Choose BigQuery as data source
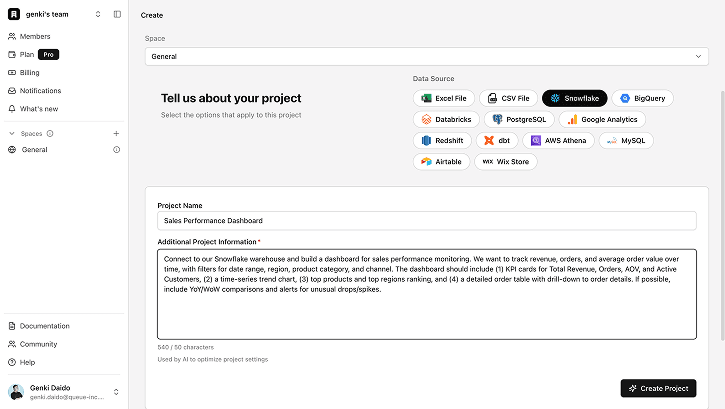 point(643,98)
